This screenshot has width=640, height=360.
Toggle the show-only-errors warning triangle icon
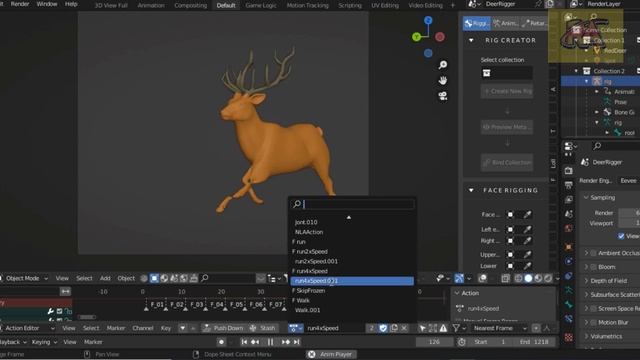click(x=443, y=328)
